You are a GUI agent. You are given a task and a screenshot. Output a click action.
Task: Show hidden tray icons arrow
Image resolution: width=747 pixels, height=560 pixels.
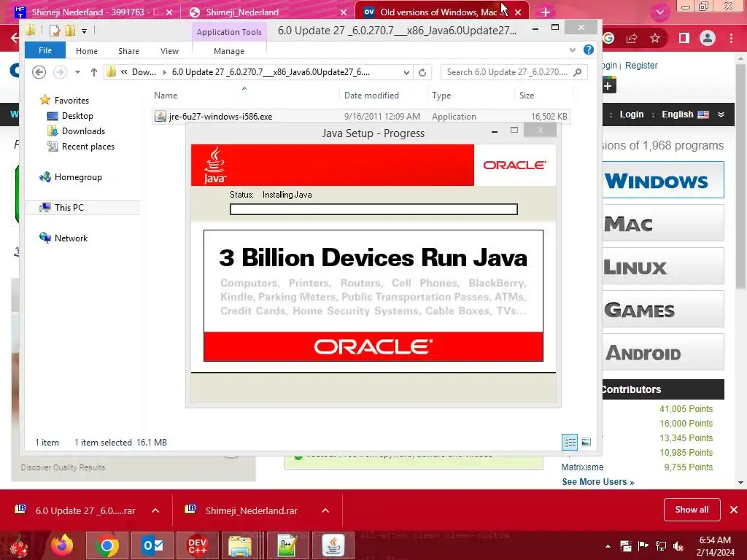pyautogui.click(x=608, y=546)
